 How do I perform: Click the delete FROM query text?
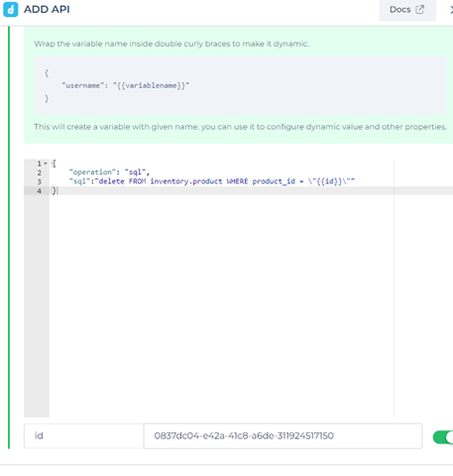click(120, 181)
